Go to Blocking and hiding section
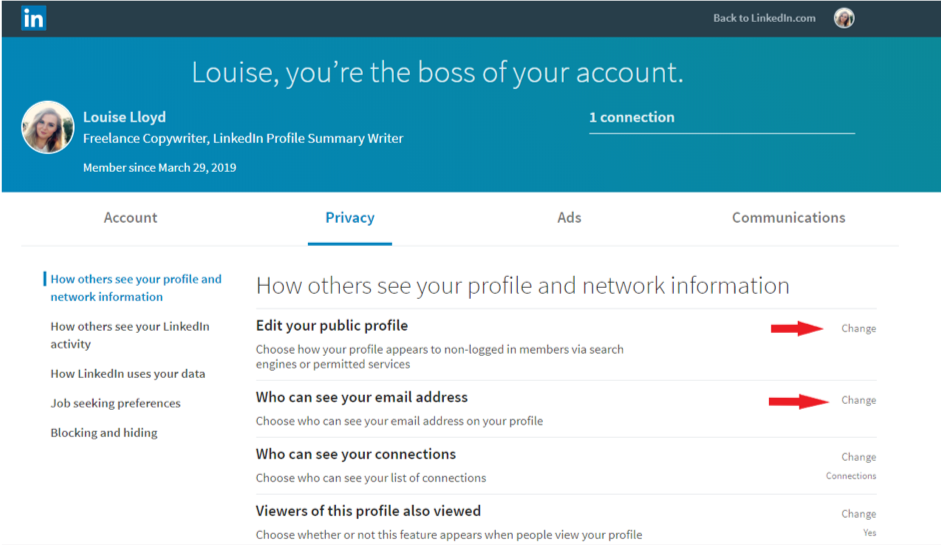Viewport: 941px width, 545px height. tap(104, 433)
